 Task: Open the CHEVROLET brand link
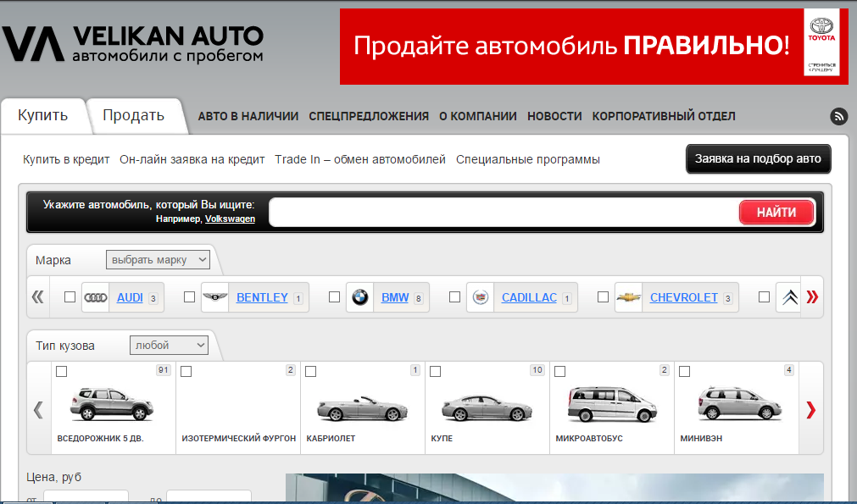click(684, 297)
